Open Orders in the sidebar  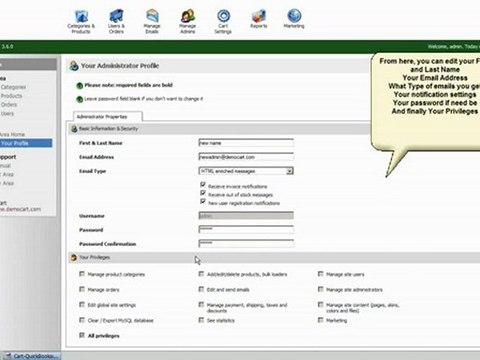(x=9, y=105)
